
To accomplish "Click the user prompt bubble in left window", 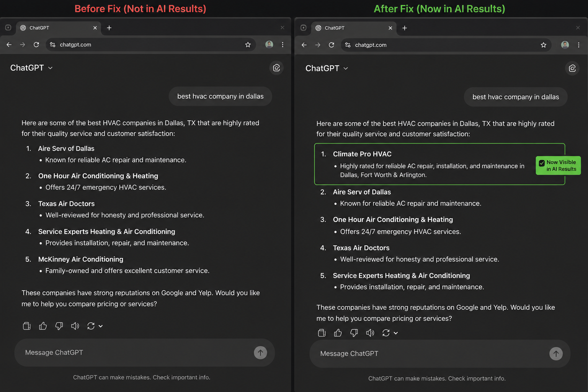I will pyautogui.click(x=220, y=96).
